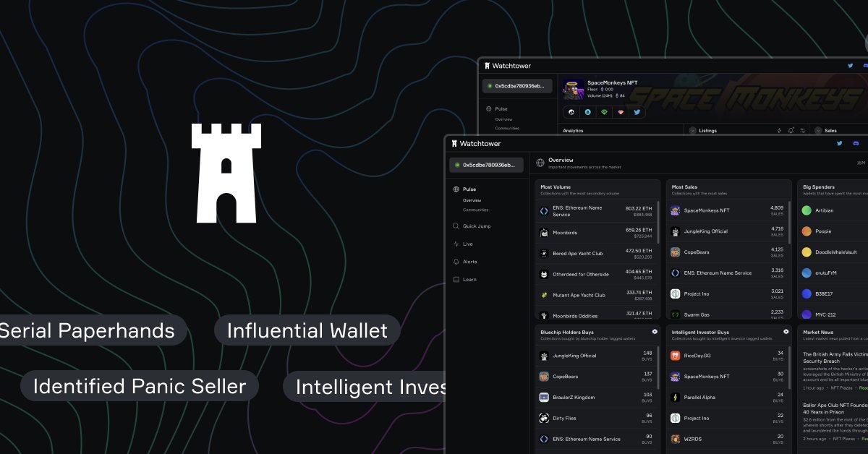Open settings icon on Bluechip Holders Buys card

655,331
